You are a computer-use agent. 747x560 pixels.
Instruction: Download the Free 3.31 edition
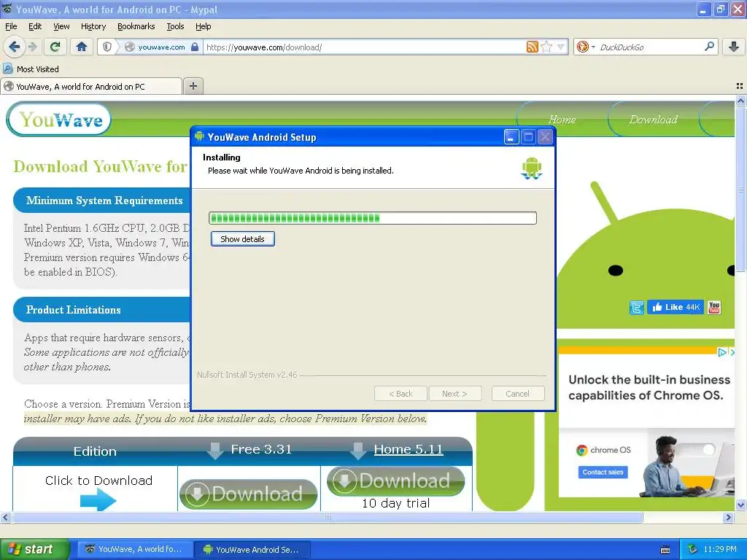pos(248,494)
